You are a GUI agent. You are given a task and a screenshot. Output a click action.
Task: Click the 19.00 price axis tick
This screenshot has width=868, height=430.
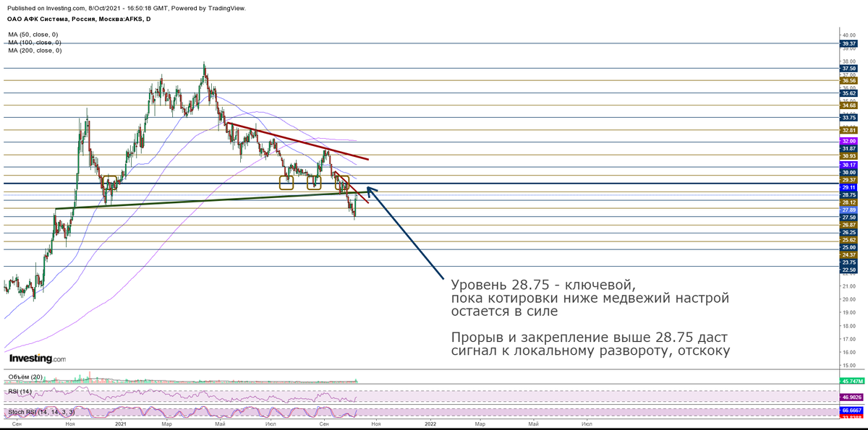click(x=849, y=313)
